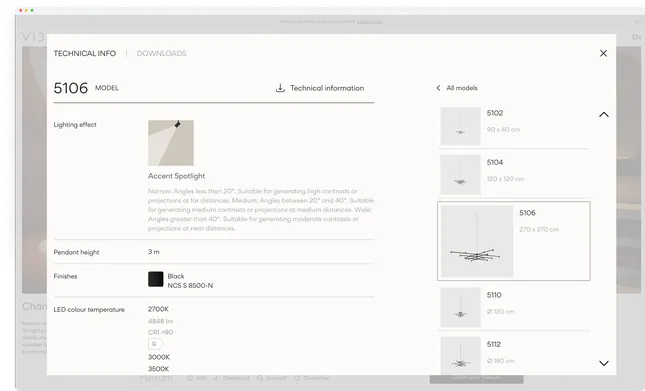Screen dimensions: 645x391
Task: Click the 'CRI >90' value
Action: [x=160, y=332]
